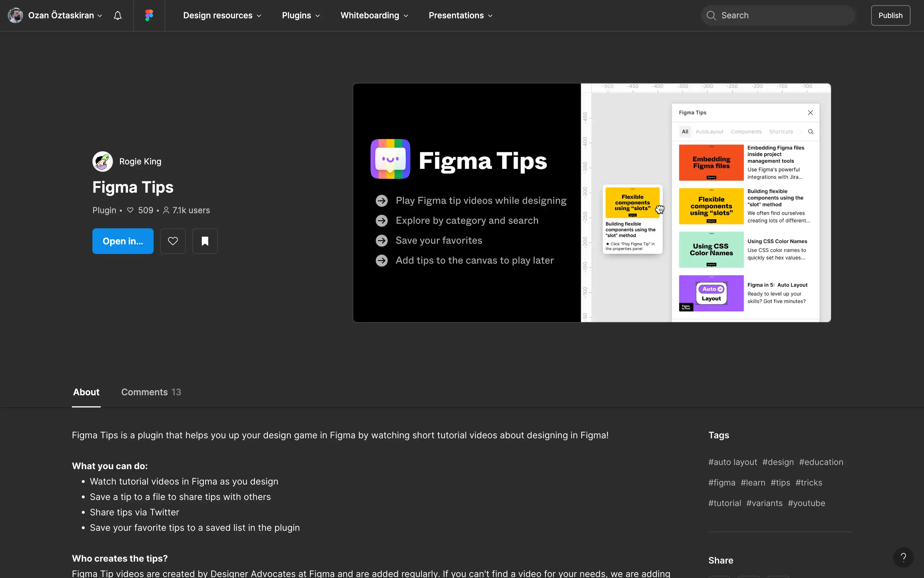
Task: Click the users person icon next to 7.1k
Action: (166, 210)
